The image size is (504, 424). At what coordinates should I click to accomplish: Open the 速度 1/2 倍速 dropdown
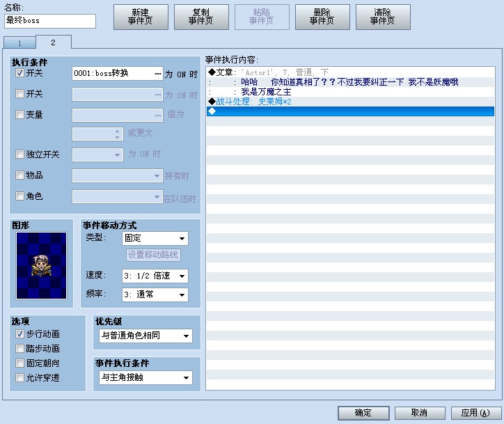pyautogui.click(x=155, y=276)
